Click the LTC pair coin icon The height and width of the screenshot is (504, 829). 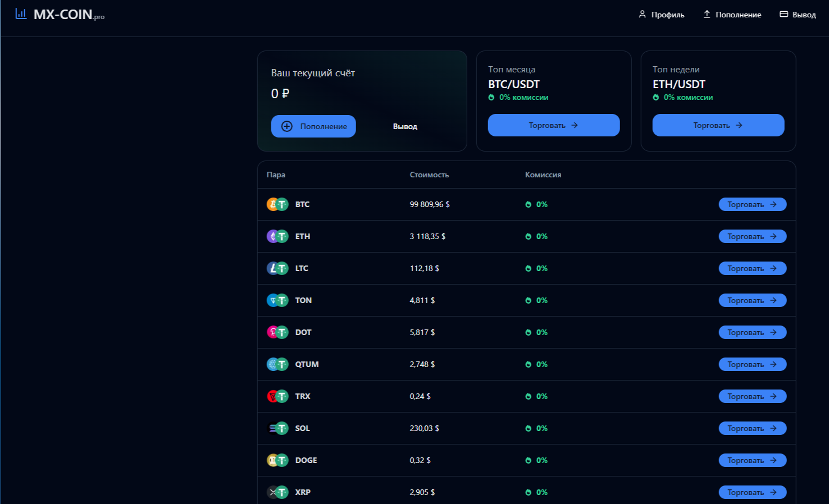(x=277, y=268)
